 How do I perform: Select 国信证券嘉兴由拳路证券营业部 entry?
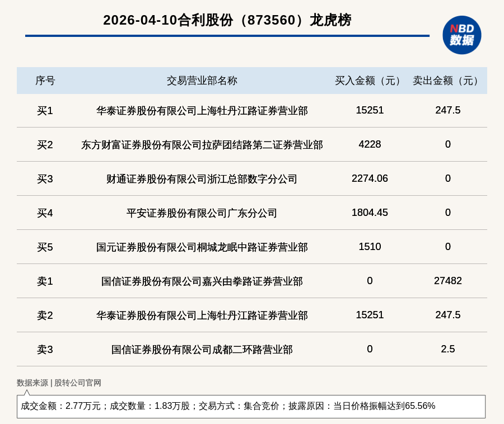click(x=202, y=281)
